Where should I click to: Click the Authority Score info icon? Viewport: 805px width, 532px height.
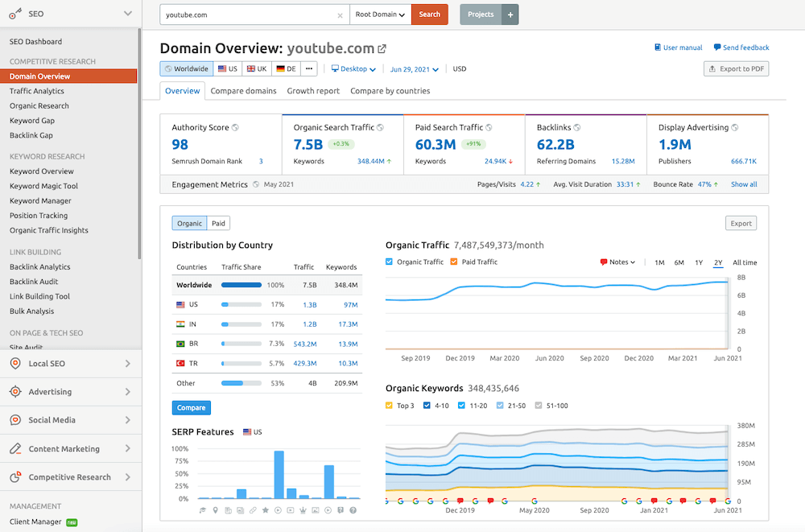coord(235,127)
